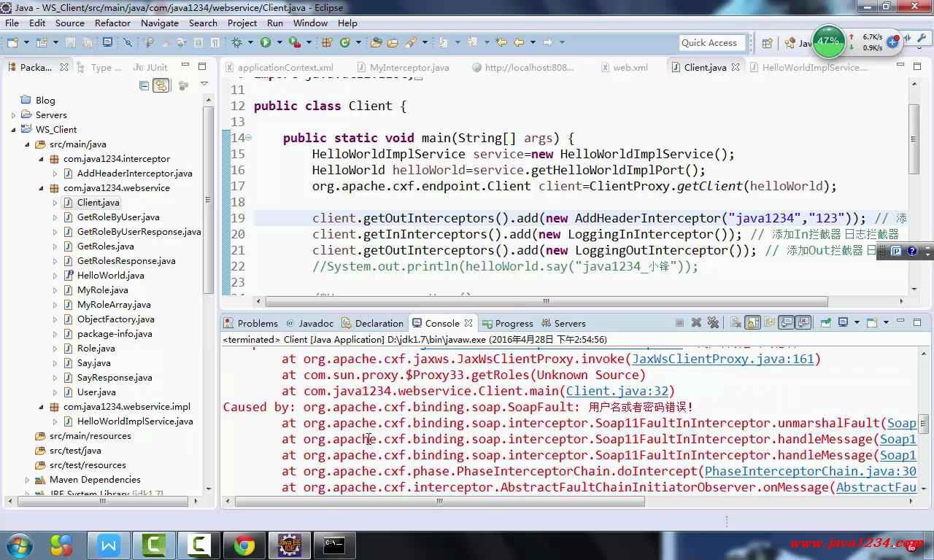Switch to Problems tab
The width and height of the screenshot is (934, 560).
[250, 323]
